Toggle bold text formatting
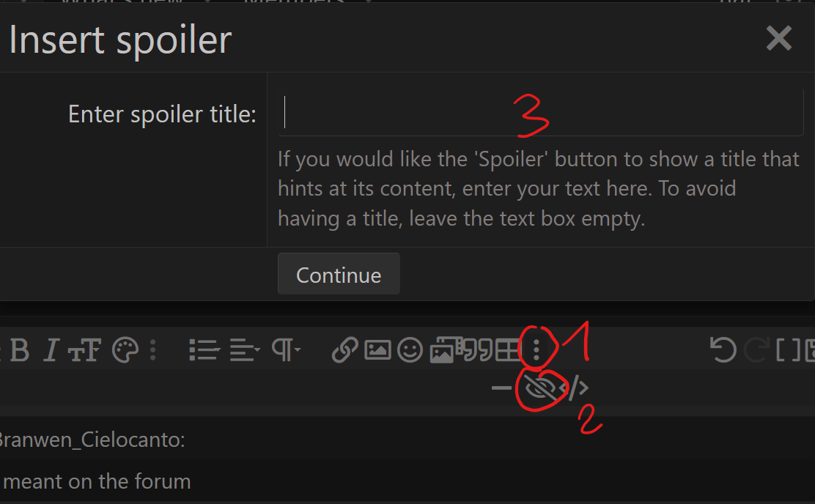The image size is (815, 504). (x=20, y=349)
